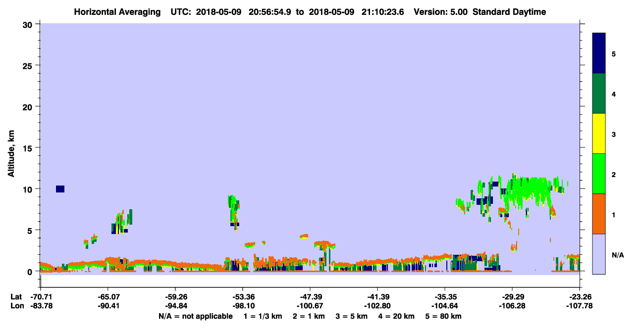Click the orange colorbar segment labeled 1
This screenshot has height=330, width=644.
[599, 214]
